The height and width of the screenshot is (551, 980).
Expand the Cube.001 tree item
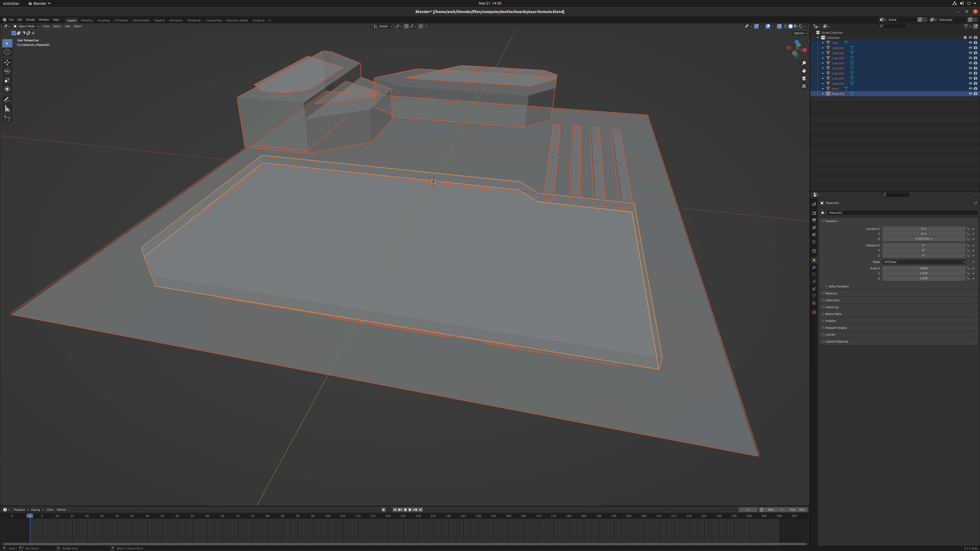[823, 48]
